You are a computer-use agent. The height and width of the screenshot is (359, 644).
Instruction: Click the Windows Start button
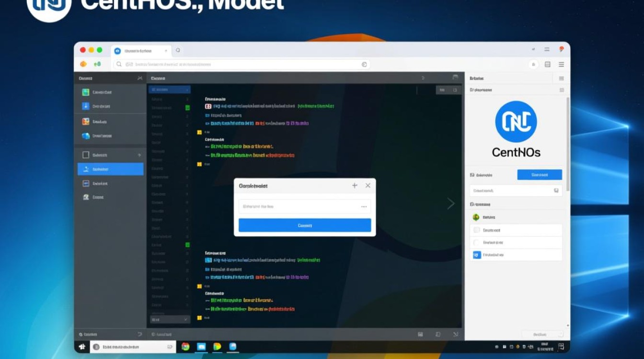coord(82,347)
